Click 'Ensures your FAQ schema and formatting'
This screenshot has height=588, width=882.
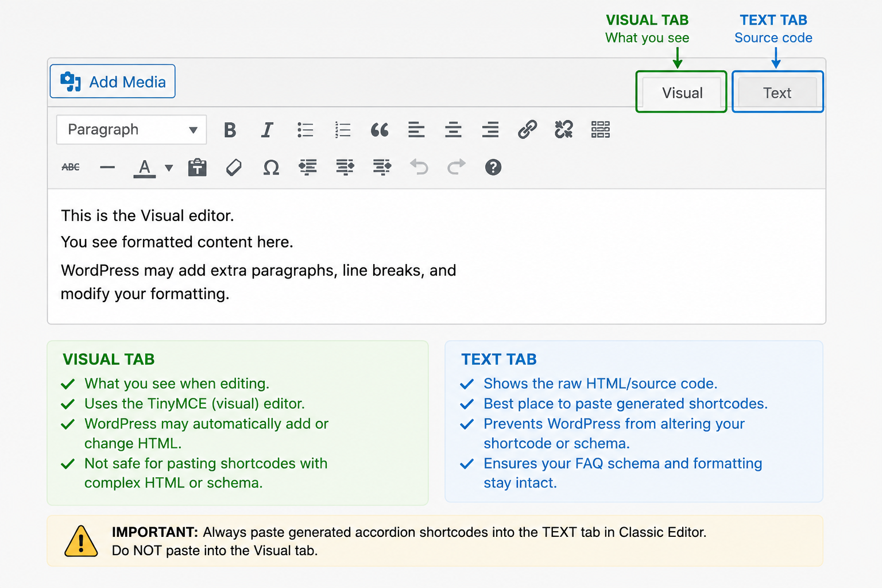tap(623, 463)
